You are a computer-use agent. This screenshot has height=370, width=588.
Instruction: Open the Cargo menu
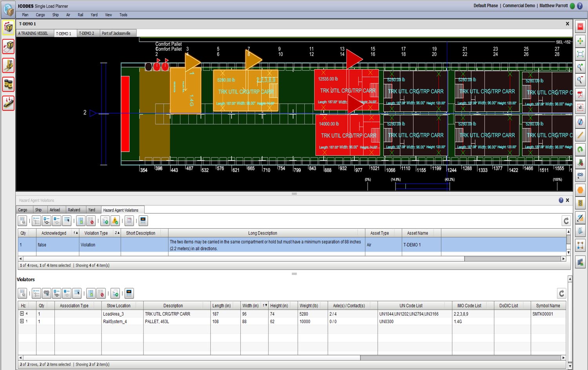click(40, 15)
